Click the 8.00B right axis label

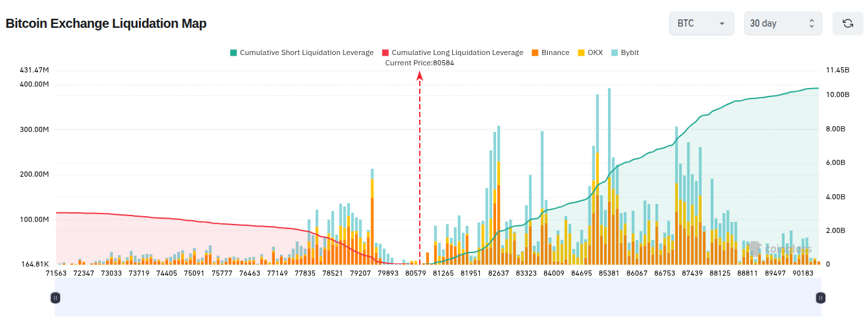coord(835,129)
